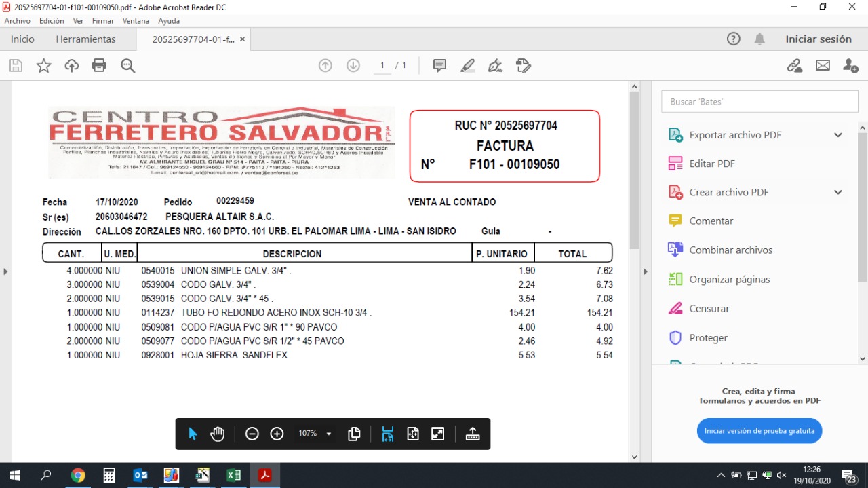Viewport: 868px width, 488px height.
Task: Click the print file icon
Action: click(99, 66)
